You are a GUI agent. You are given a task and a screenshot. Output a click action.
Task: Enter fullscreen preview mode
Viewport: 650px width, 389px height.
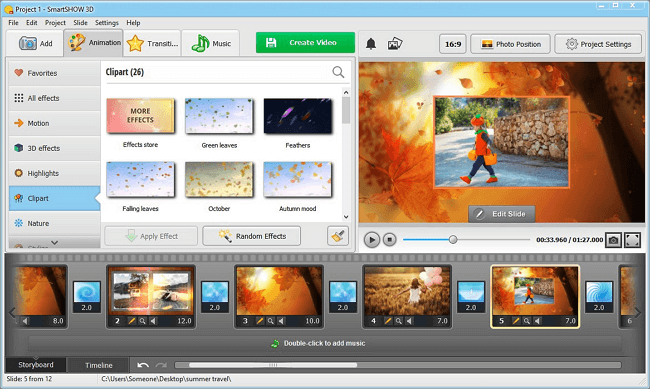tap(632, 240)
